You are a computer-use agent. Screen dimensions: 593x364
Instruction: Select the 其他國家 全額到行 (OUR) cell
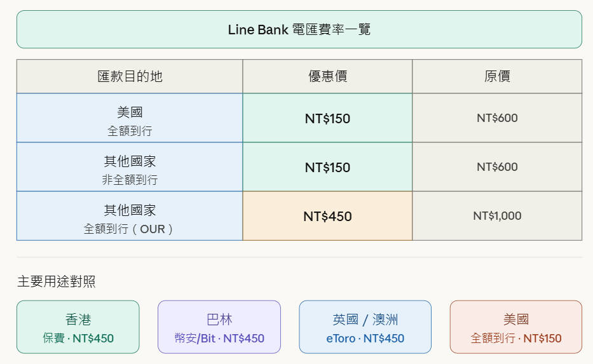(x=130, y=216)
